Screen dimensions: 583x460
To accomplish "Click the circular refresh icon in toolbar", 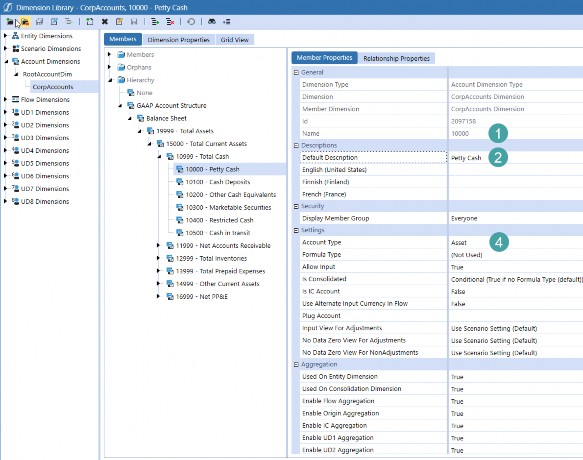I will (191, 22).
